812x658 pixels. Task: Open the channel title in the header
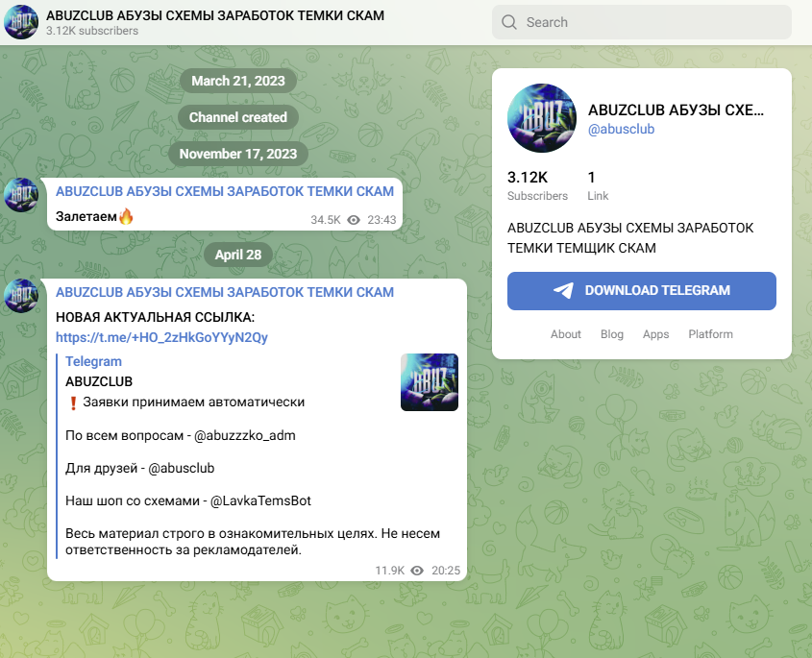(215, 15)
